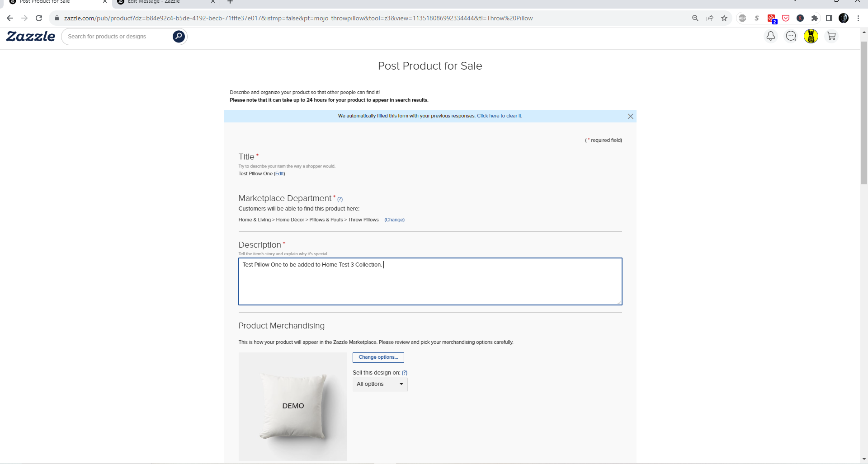Open a new browser tab
This screenshot has width=868, height=464.
point(230,2)
